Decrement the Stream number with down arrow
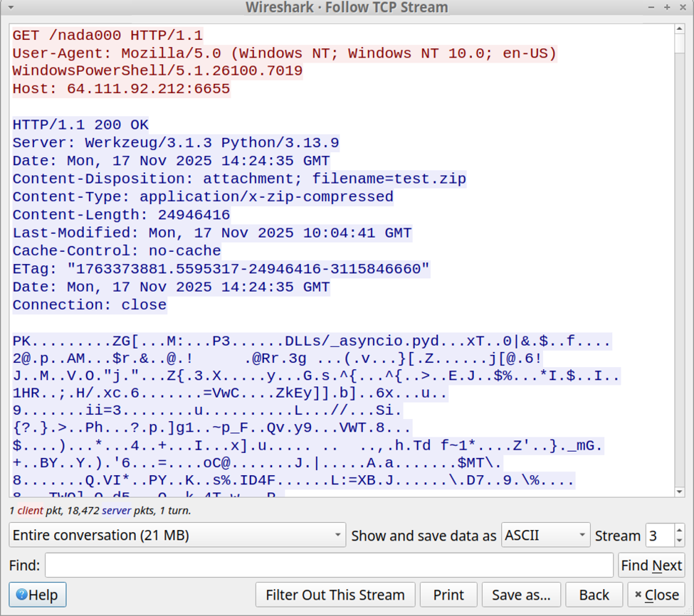This screenshot has width=694, height=616. [x=679, y=541]
